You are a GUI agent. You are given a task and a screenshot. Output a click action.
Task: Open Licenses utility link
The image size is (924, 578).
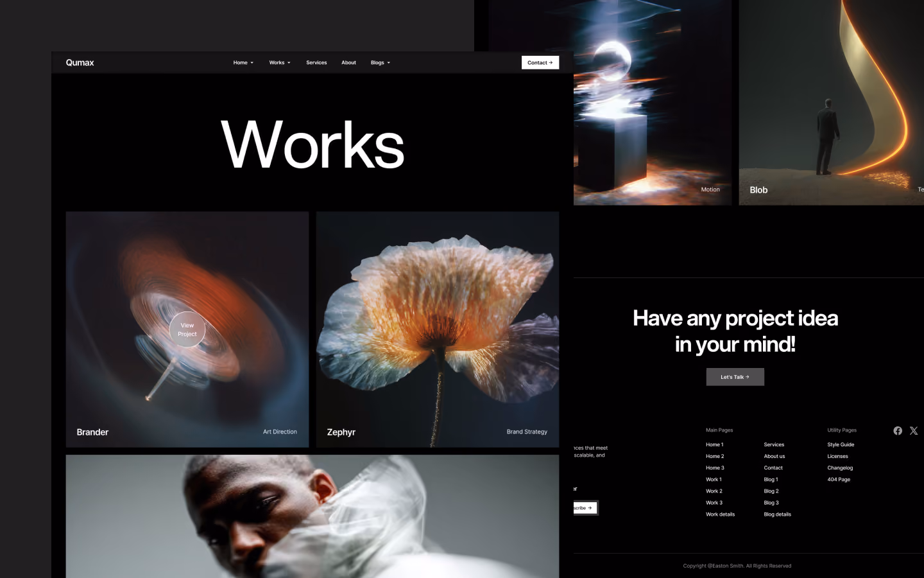837,456
